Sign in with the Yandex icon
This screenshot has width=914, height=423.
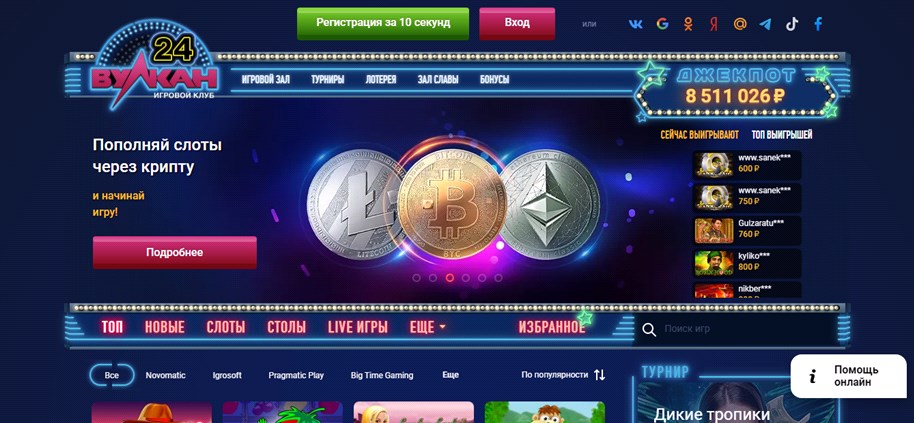pyautogui.click(x=713, y=24)
